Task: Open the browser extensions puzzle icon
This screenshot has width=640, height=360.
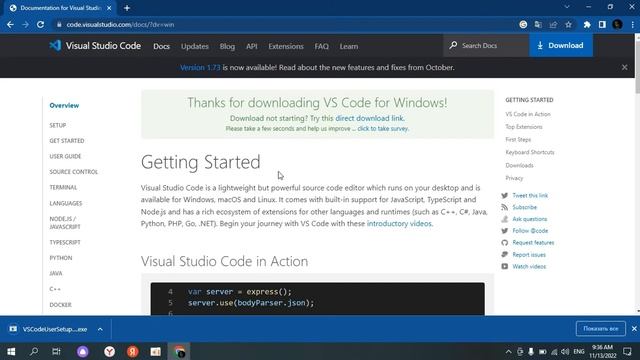Action: click(587, 24)
